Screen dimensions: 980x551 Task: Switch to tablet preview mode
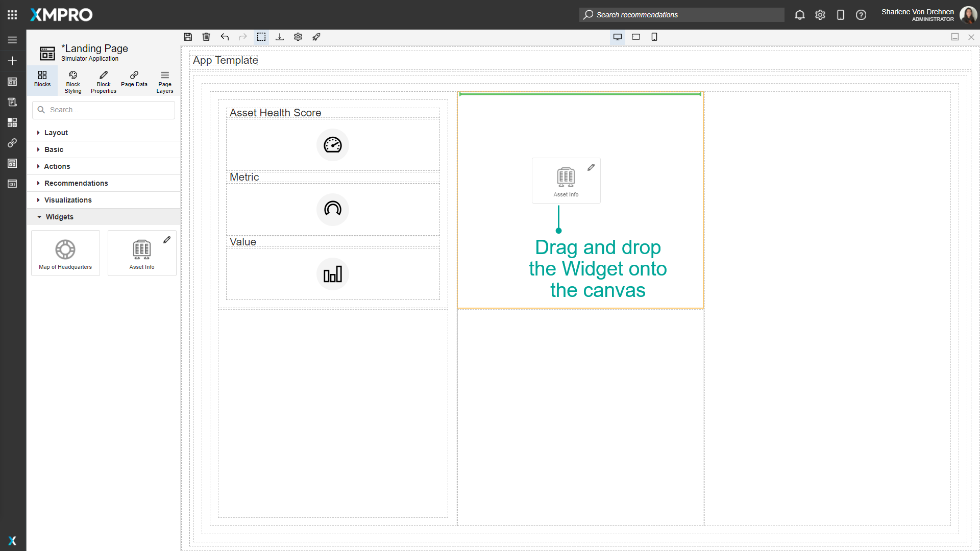pos(636,37)
